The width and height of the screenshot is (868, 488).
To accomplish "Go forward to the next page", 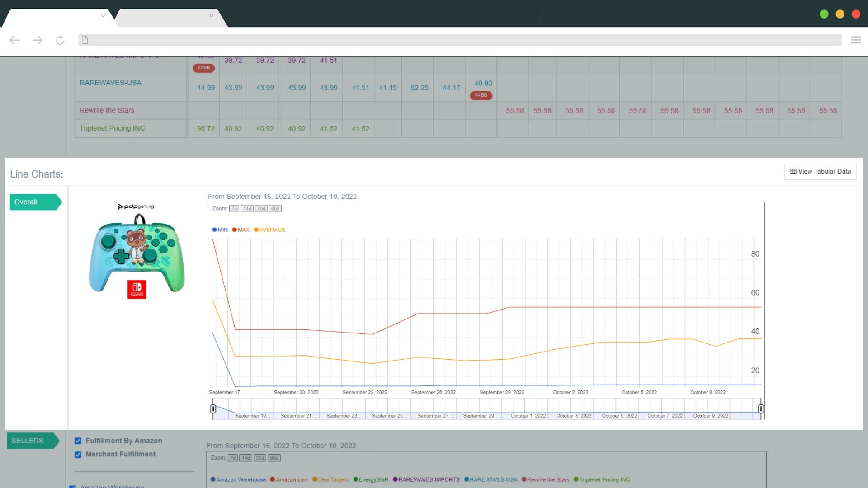I will click(x=37, y=40).
